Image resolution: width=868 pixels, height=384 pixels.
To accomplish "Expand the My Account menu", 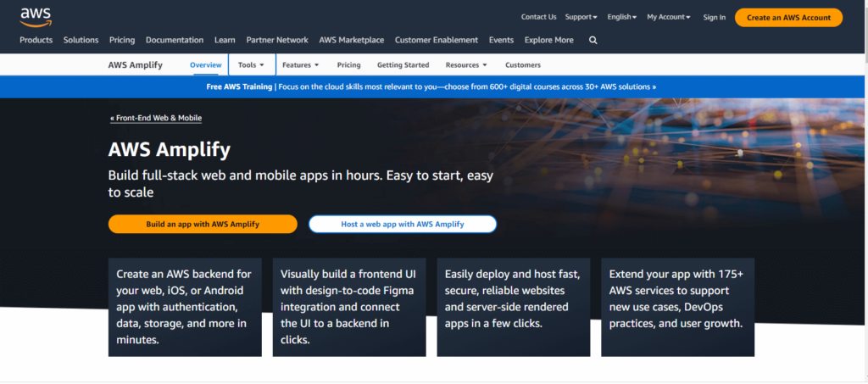I will point(668,17).
